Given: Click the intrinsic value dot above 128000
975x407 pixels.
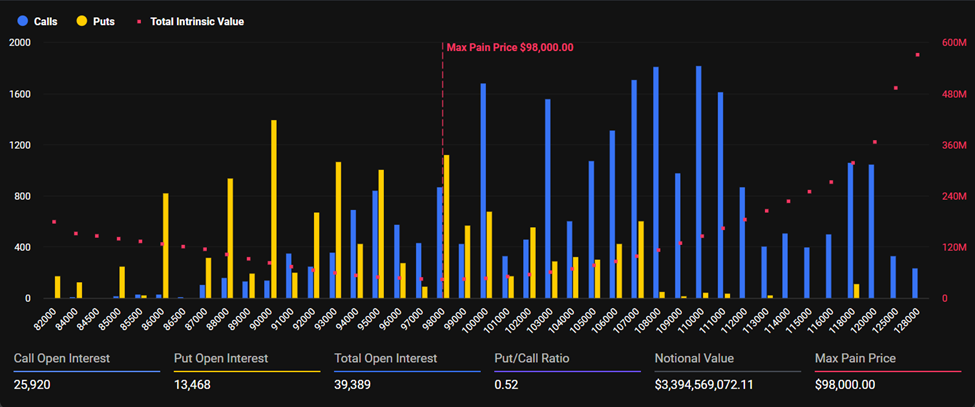Looking at the screenshot, I should [x=917, y=55].
